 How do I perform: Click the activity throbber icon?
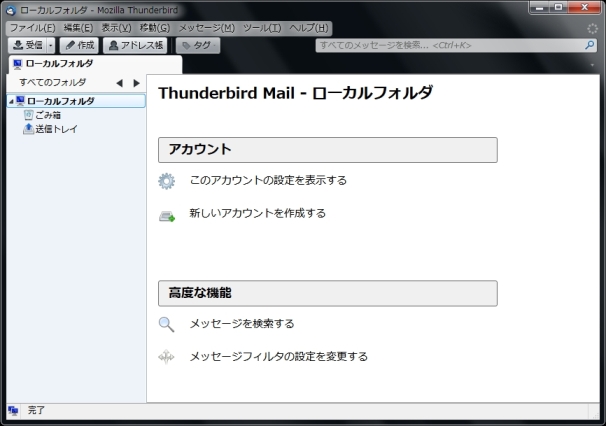592,28
